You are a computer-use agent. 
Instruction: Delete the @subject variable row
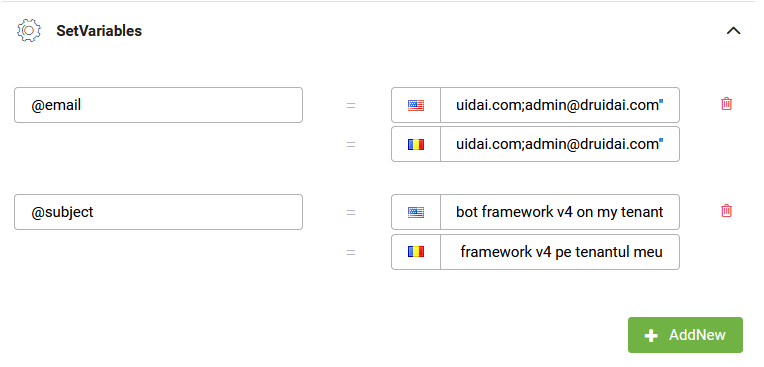coord(726,211)
